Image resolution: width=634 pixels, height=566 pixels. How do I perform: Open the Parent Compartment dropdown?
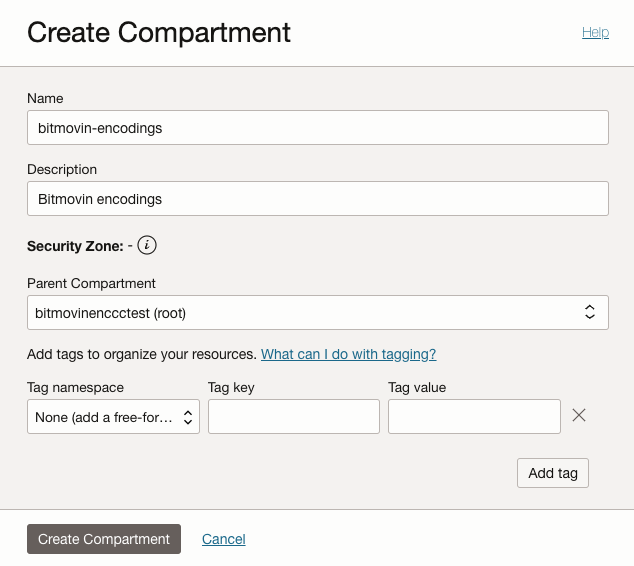317,313
